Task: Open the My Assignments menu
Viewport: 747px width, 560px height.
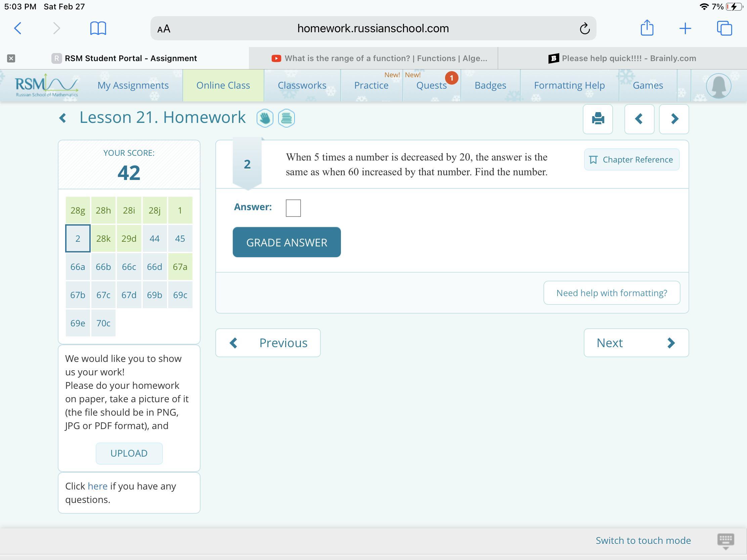Action: 133,85
